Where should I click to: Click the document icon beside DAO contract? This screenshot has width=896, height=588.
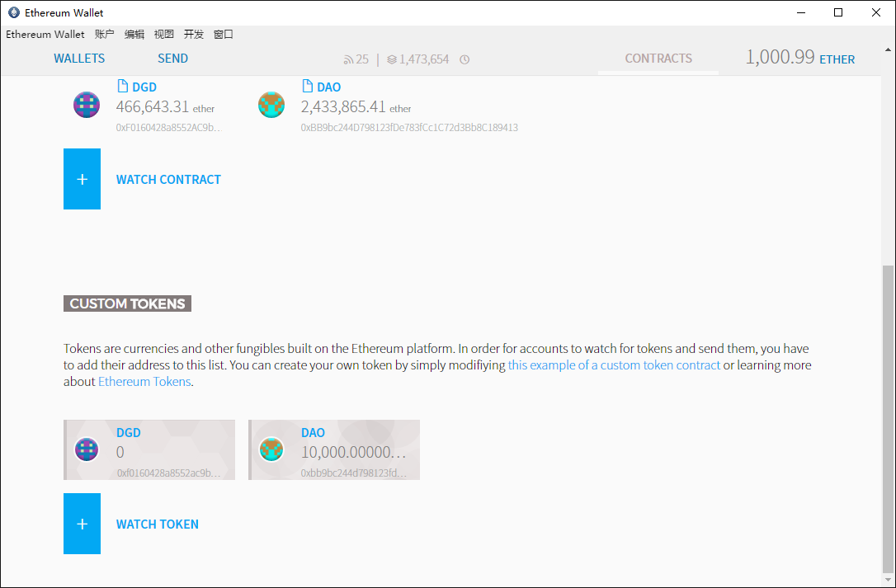point(308,87)
